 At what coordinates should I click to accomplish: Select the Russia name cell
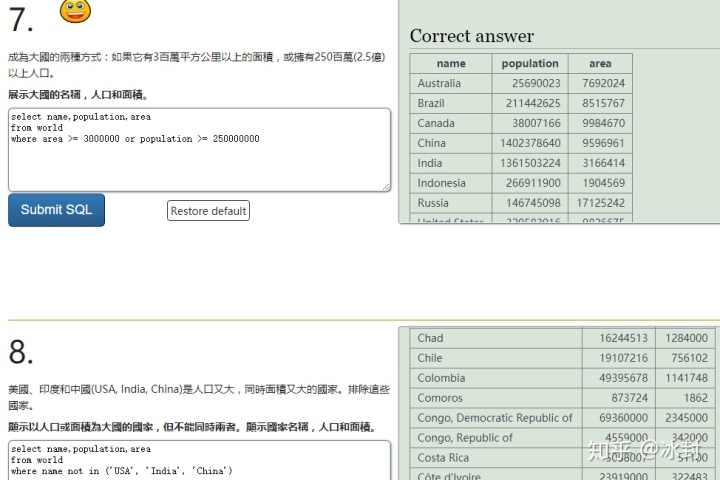click(x=451, y=203)
